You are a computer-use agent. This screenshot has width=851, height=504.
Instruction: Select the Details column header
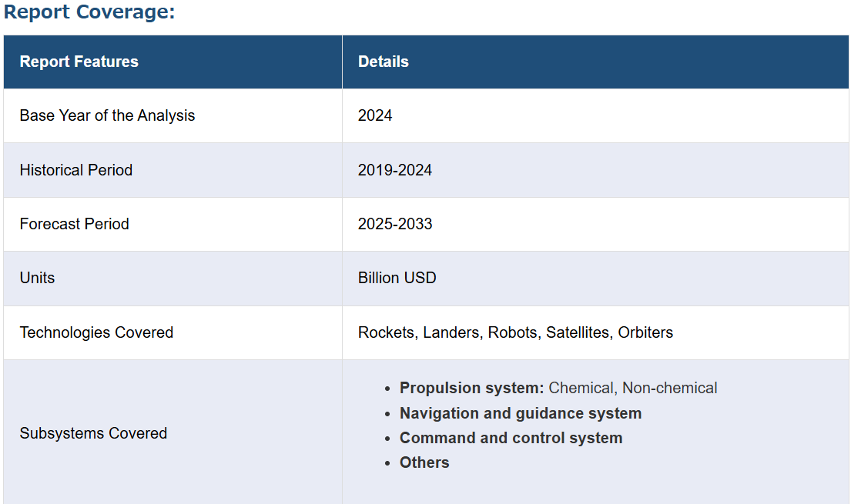tap(384, 62)
